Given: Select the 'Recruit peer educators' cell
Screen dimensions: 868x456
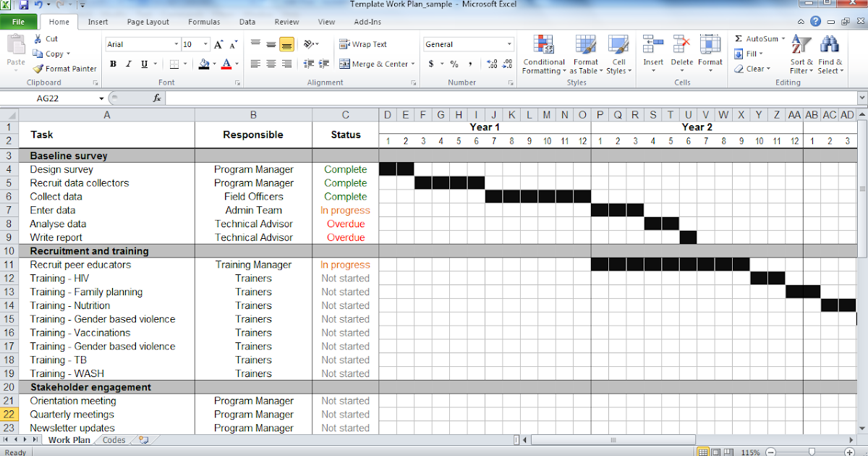Looking at the screenshot, I should pyautogui.click(x=107, y=265).
